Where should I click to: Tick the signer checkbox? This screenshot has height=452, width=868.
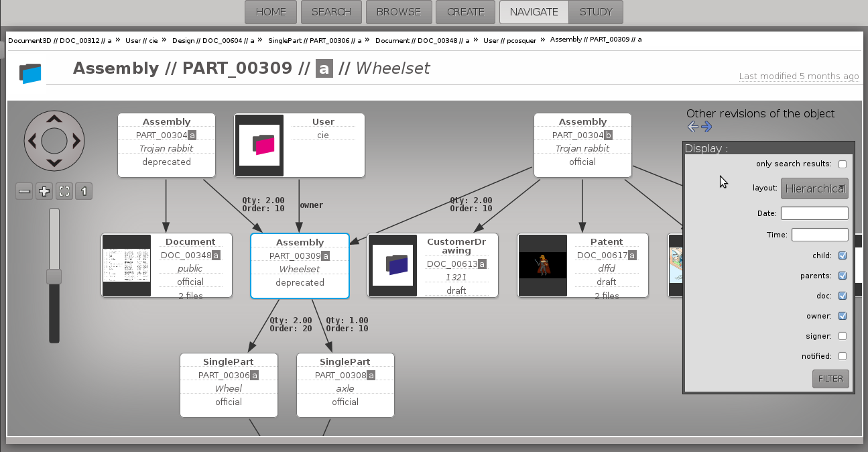(843, 336)
